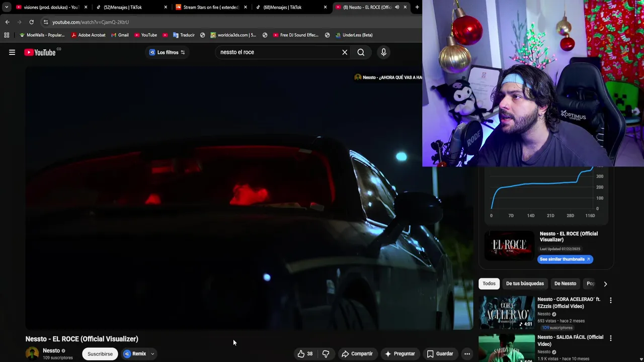Show more filter chips with right arrow
The image size is (644, 362).
click(x=605, y=284)
